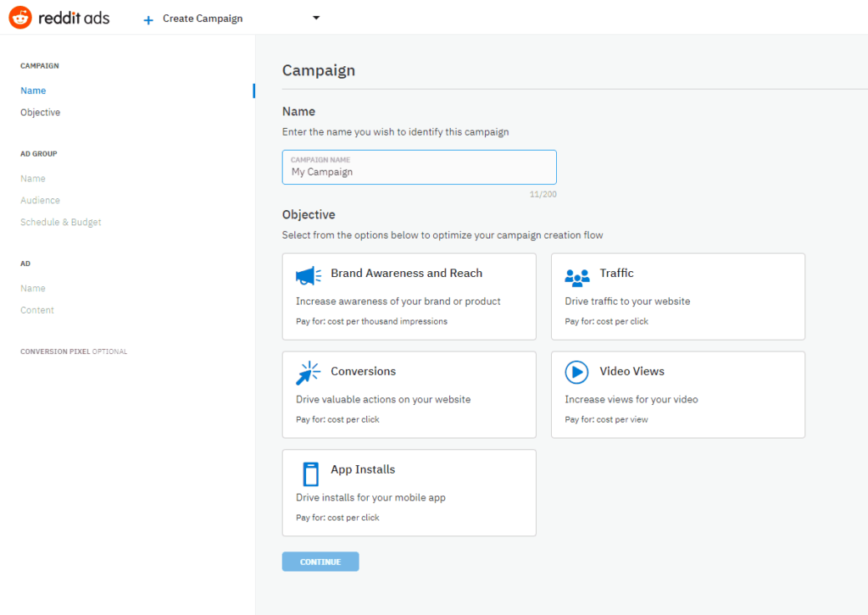Click the Reddit alien logo icon

click(20, 18)
